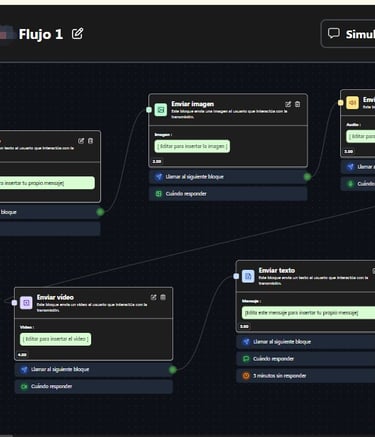Click the blue Enviar texto block icon

coord(248,276)
